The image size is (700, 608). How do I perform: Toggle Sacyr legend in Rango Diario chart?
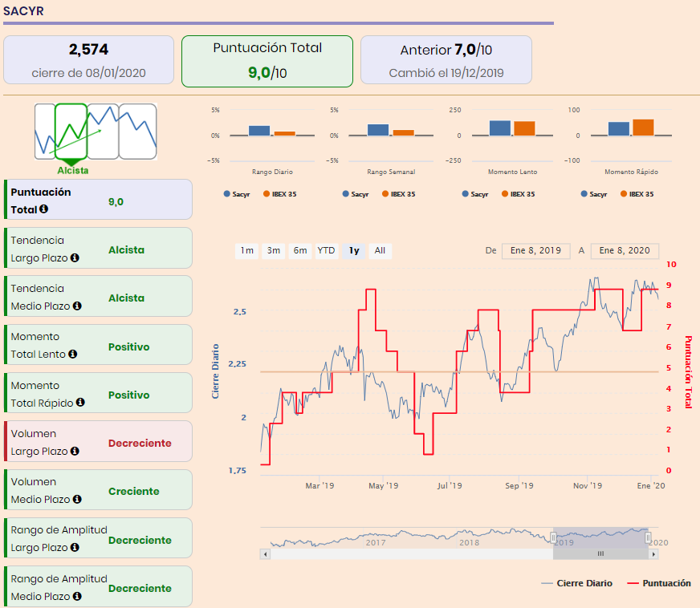237,194
